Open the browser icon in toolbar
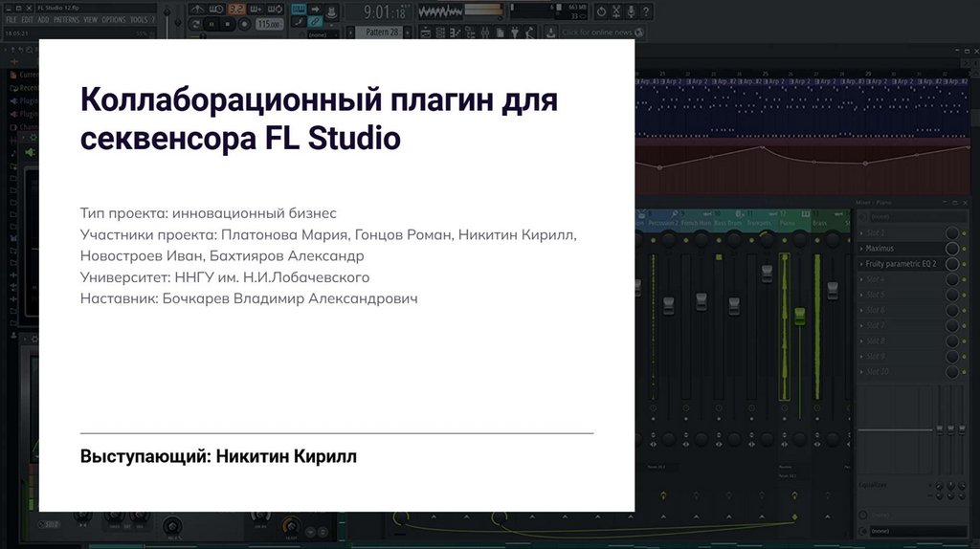 (469, 33)
